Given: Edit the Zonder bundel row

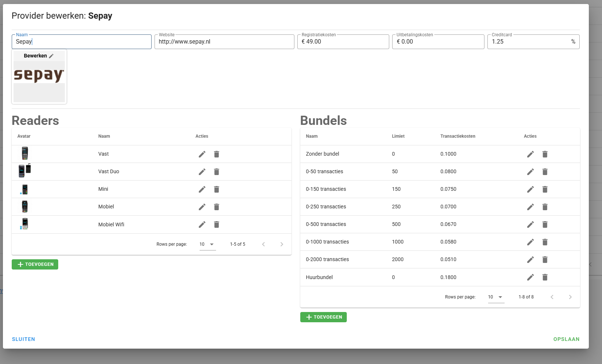Looking at the screenshot, I should point(531,154).
